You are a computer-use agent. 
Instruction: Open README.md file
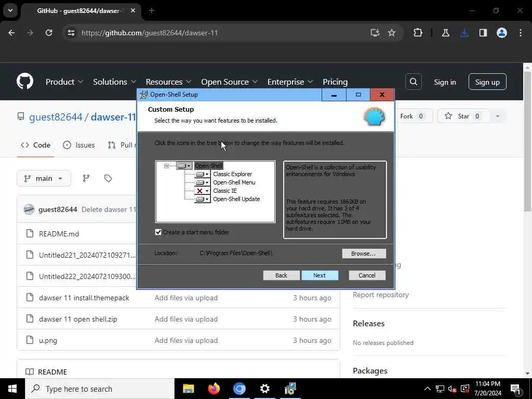click(59, 234)
